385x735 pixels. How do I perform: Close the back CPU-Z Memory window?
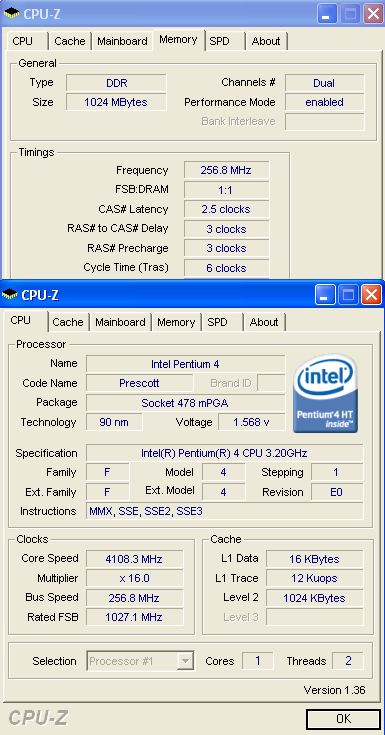373,14
